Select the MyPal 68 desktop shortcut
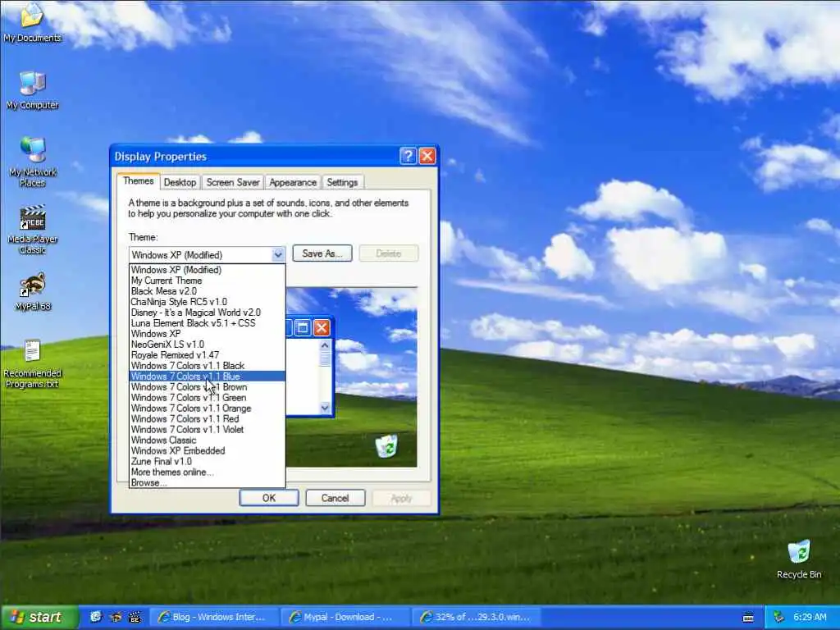Image resolution: width=840 pixels, height=630 pixels. click(32, 292)
